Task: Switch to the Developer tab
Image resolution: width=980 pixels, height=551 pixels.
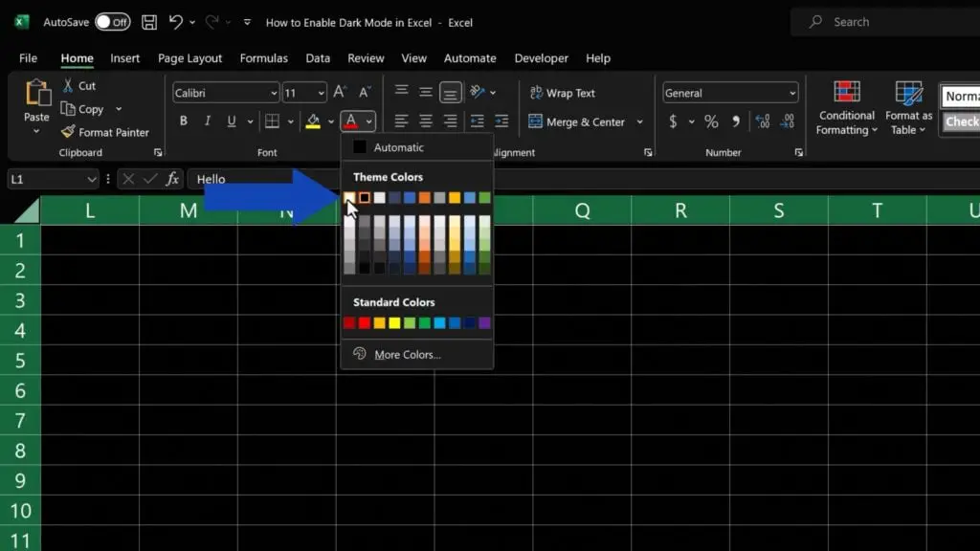Action: [542, 58]
